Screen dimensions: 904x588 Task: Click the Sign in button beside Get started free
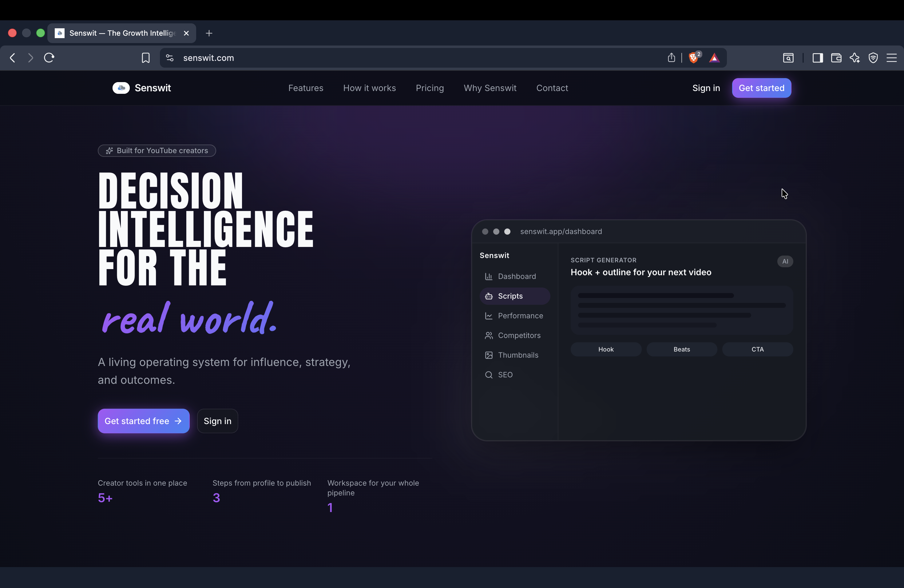[218, 421]
